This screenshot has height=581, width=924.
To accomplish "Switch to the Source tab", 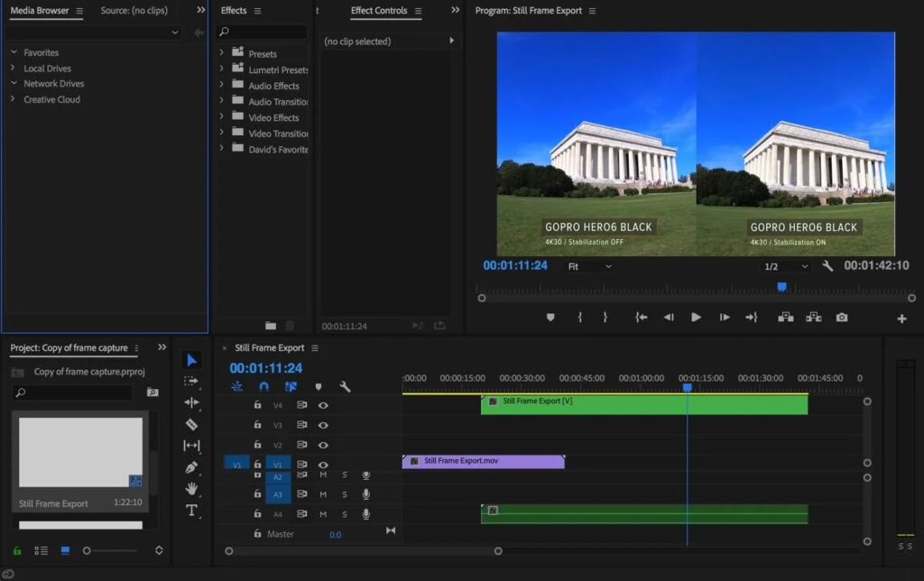I will (x=134, y=11).
